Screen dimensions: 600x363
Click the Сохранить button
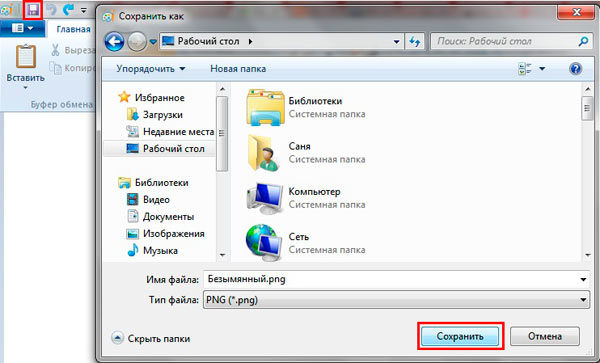pos(460,337)
